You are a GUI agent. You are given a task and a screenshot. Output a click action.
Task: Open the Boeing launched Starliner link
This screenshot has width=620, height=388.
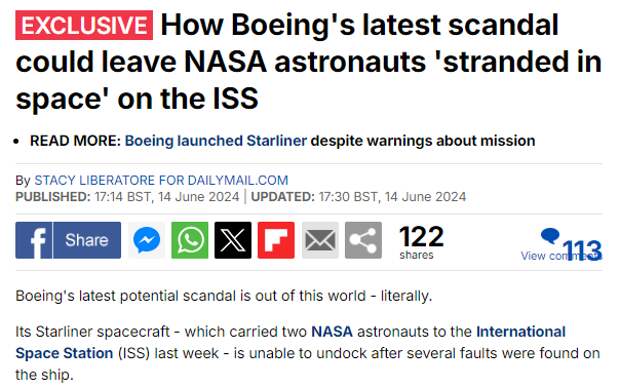coord(216,141)
